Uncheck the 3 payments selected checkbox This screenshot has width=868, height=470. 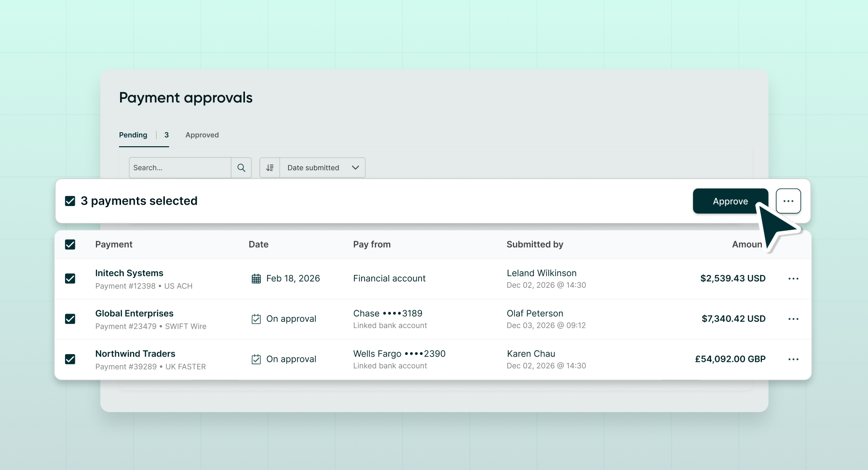click(69, 201)
